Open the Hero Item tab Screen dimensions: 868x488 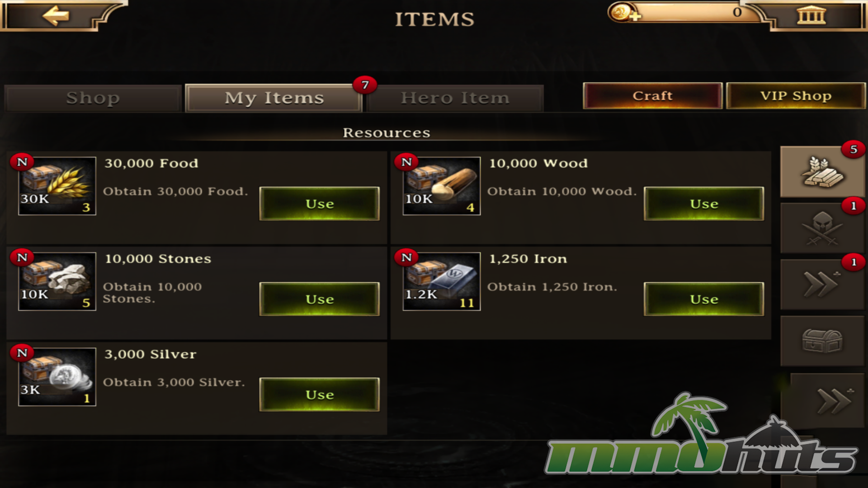(455, 98)
